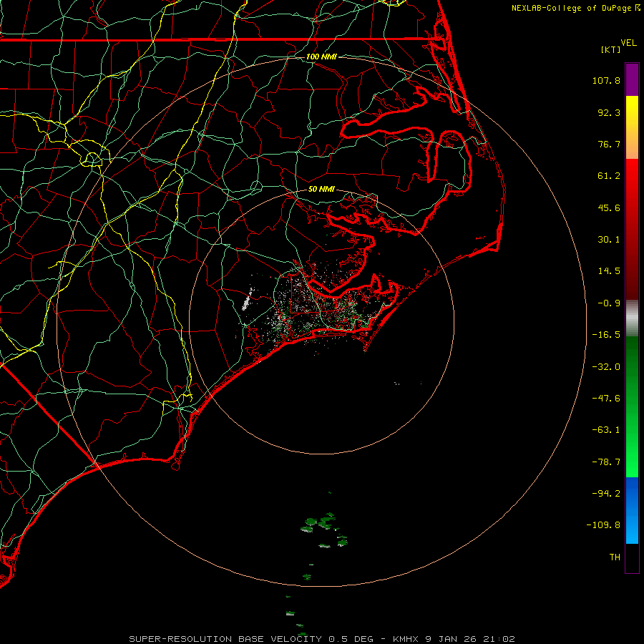The width and height of the screenshot is (644, 644).
Task: Click the 45.6 velocity scale value
Action: point(609,208)
